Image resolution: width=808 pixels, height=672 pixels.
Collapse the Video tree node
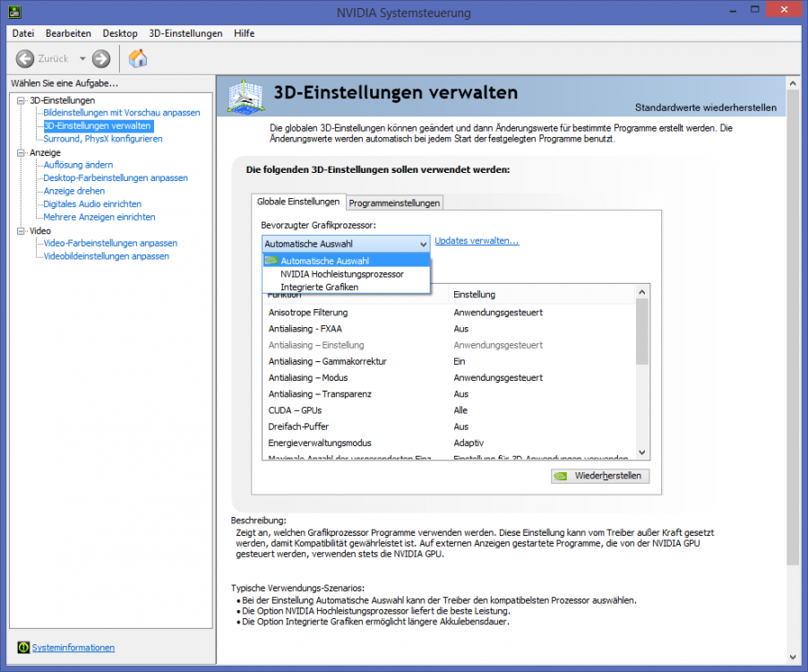coord(21,230)
